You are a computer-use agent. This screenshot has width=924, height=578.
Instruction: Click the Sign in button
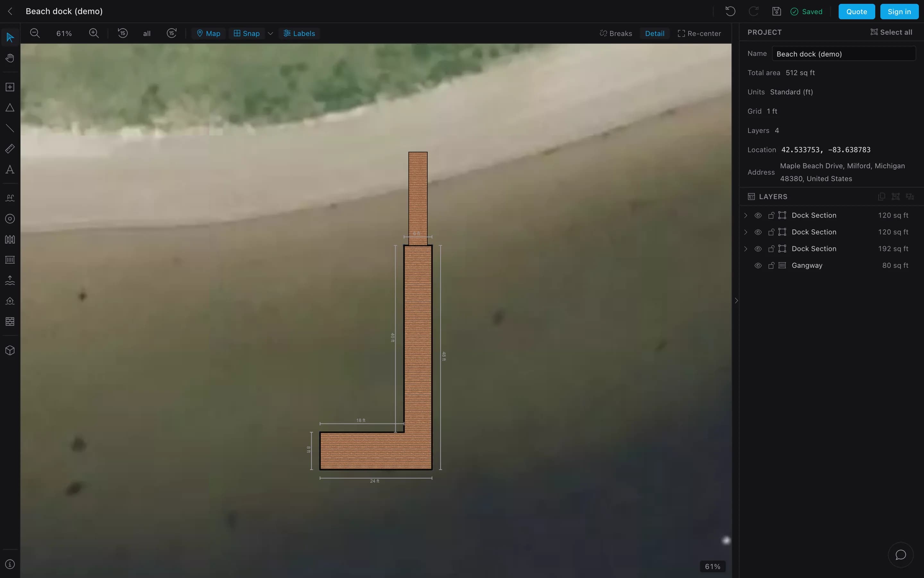899,12
